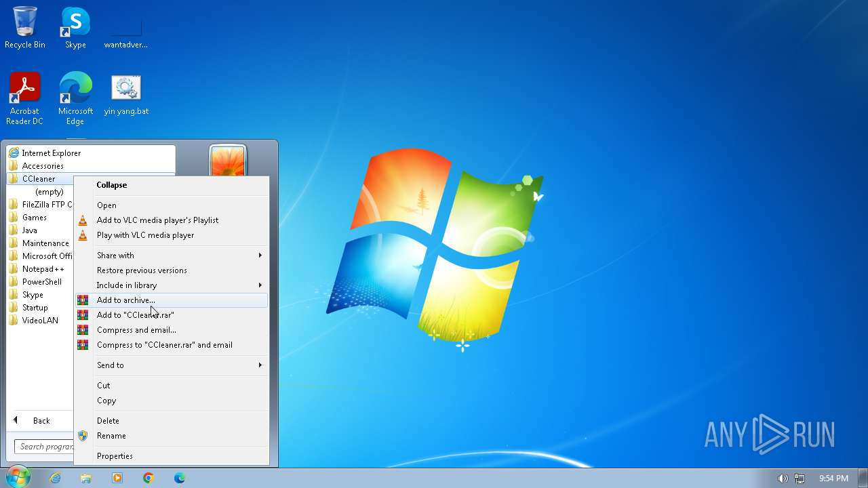868x488 pixels.
Task: Click the network tray icon
Action: click(x=800, y=479)
